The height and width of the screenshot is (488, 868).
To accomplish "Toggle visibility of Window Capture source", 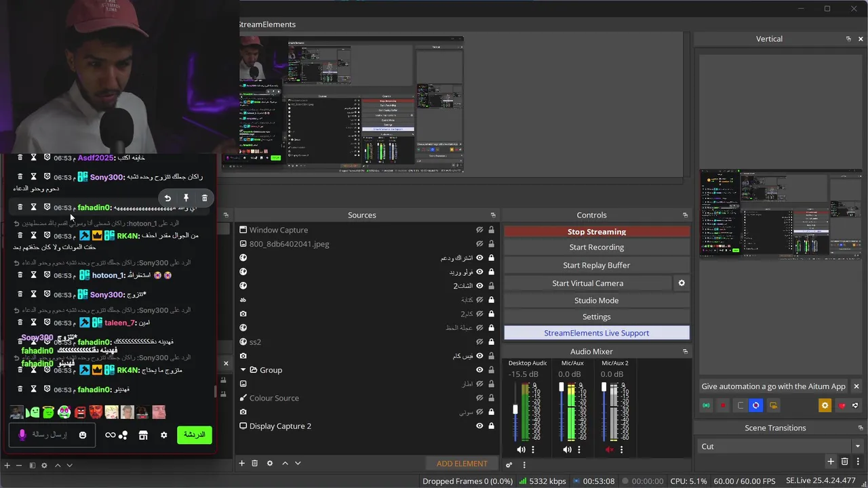I will 479,230.
